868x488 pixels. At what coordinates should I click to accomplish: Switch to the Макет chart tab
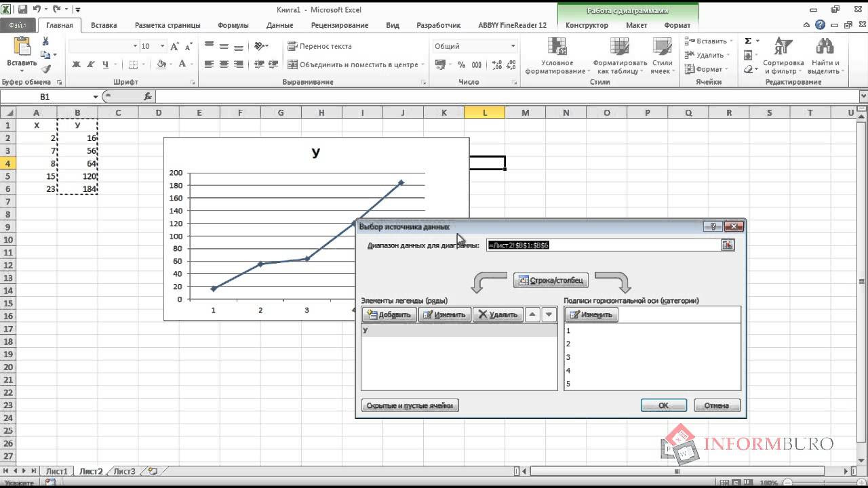click(636, 25)
